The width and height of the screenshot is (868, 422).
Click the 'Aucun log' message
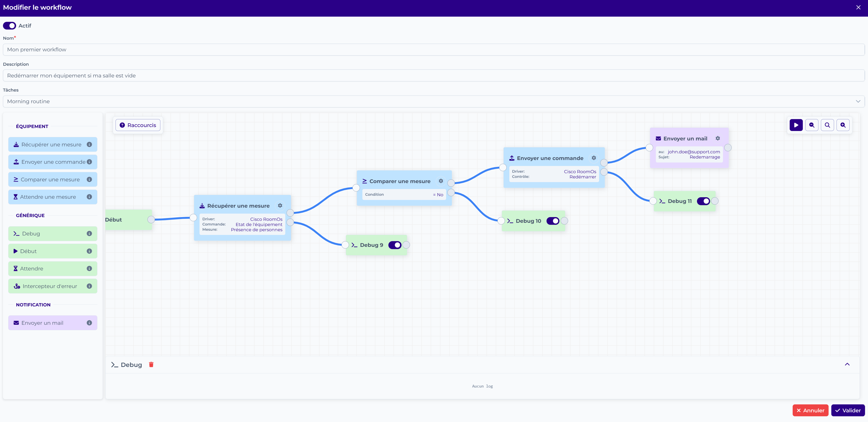[x=482, y=386]
